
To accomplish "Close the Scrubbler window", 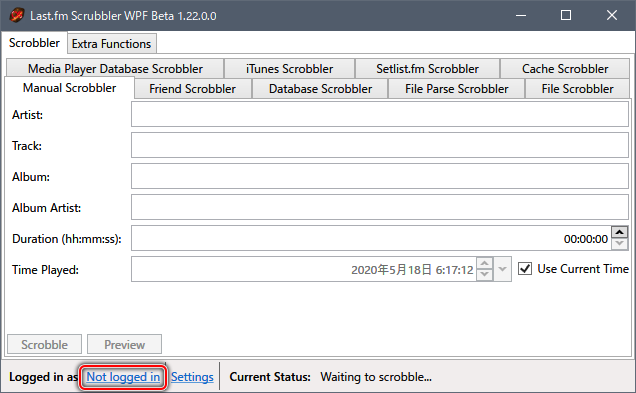I will (x=612, y=15).
